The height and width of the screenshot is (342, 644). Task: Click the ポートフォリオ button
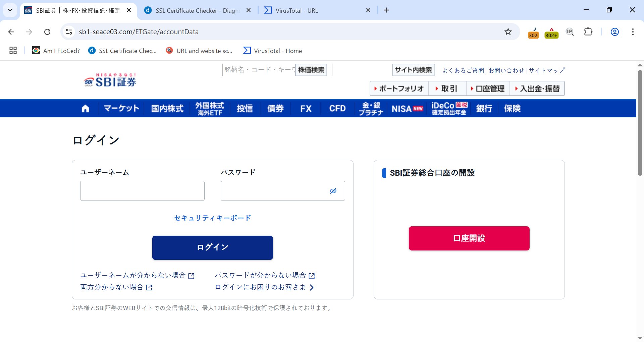[x=399, y=89]
